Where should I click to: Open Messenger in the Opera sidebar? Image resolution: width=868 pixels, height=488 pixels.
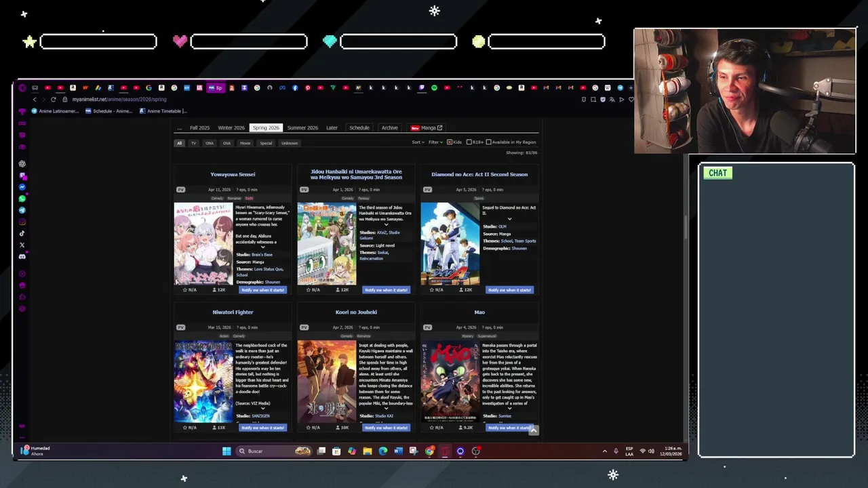click(x=22, y=187)
